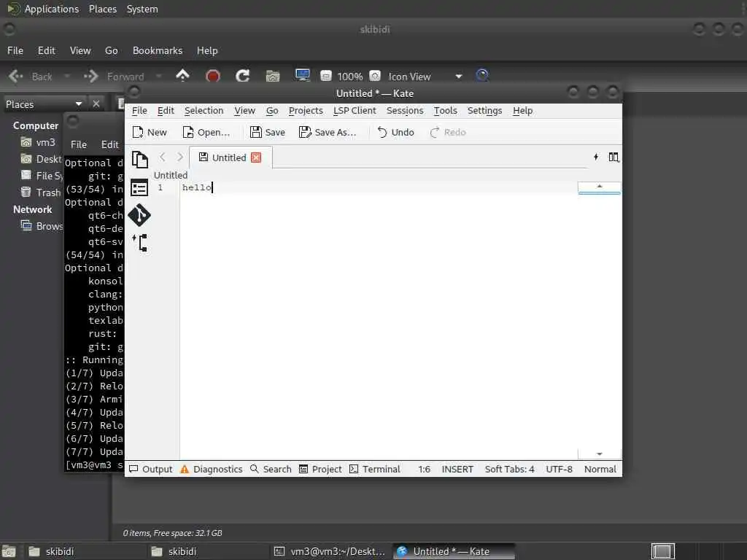
Task: Click the scrollbar down arrow in Kate editor
Action: pyautogui.click(x=600, y=454)
